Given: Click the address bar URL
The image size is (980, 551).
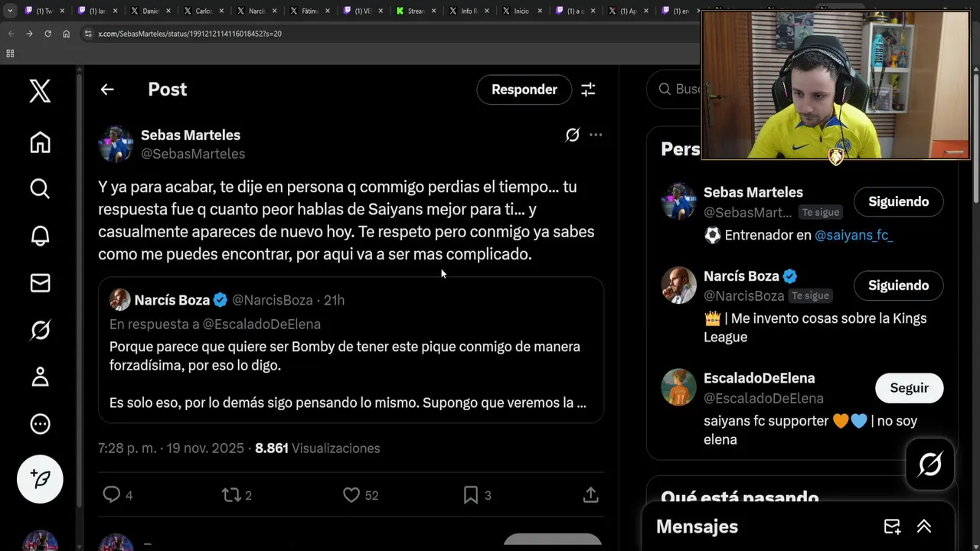Looking at the screenshot, I should [190, 34].
